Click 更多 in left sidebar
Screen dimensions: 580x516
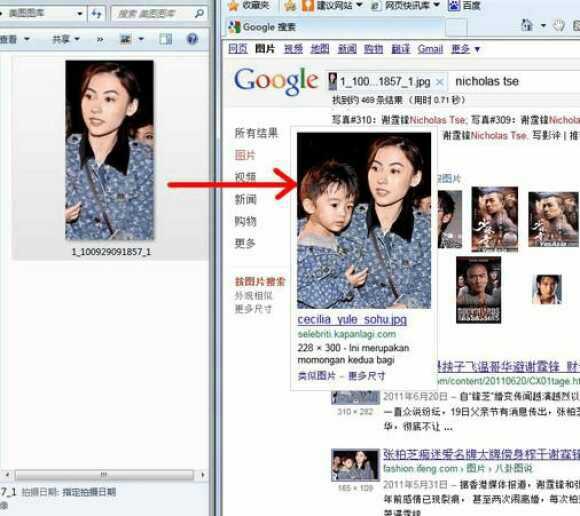coord(245,243)
